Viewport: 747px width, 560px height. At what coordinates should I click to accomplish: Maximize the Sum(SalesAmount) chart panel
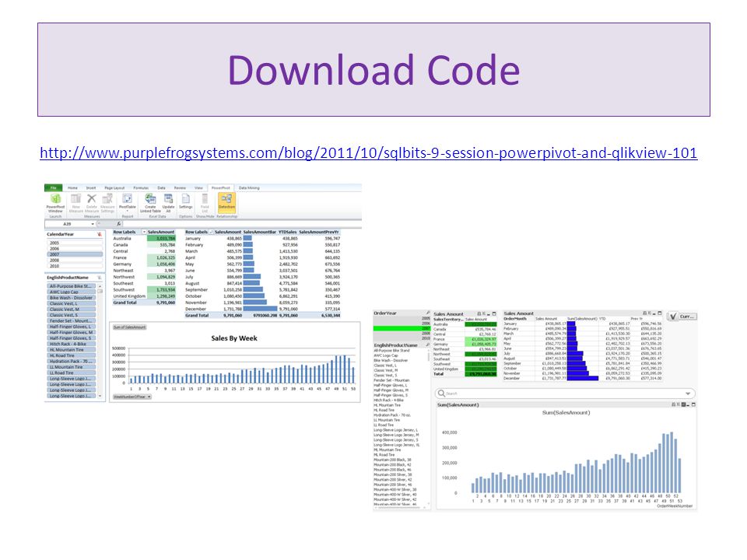[x=693, y=404]
